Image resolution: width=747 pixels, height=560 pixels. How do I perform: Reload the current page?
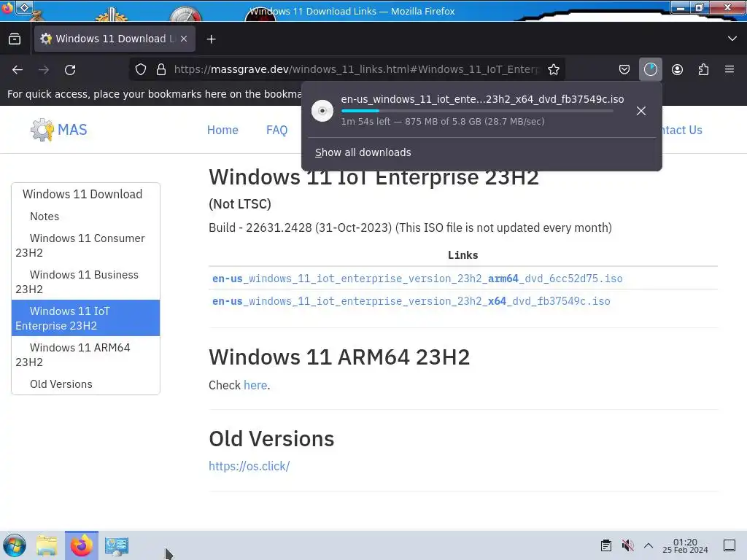(70, 69)
